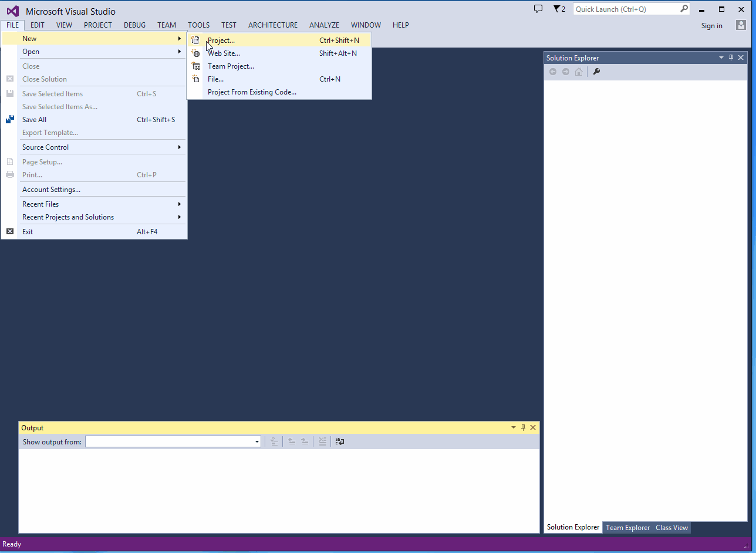
Task: Select Save All menu item
Action: click(x=94, y=120)
